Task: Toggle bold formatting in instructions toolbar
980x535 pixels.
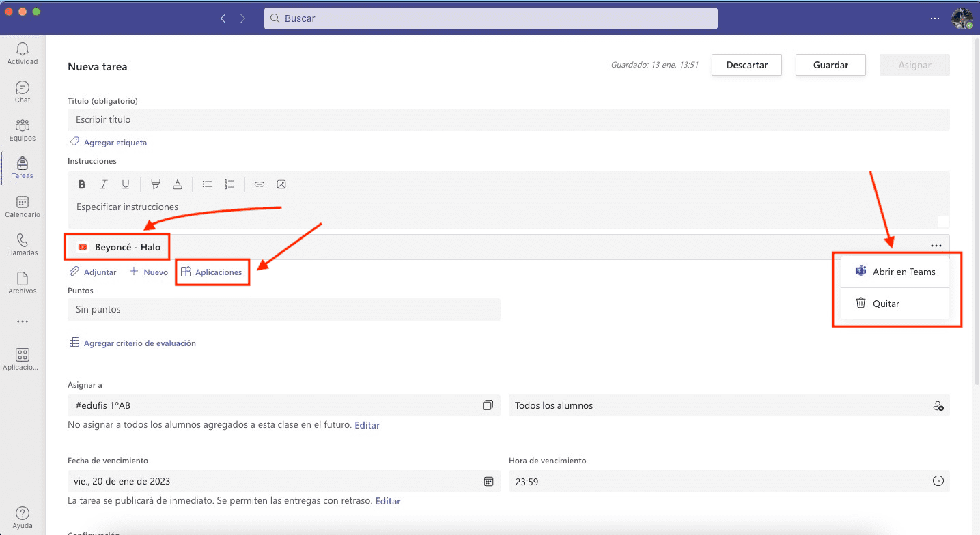Action: (x=82, y=184)
